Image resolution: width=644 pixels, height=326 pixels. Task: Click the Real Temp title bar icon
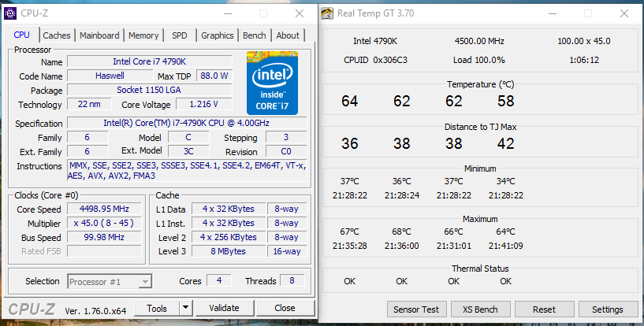pyautogui.click(x=327, y=13)
